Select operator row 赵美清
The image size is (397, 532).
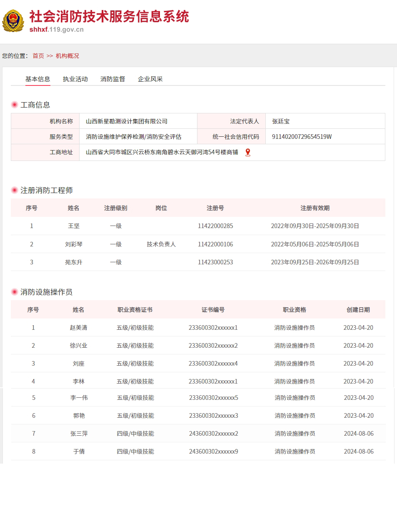(198, 328)
